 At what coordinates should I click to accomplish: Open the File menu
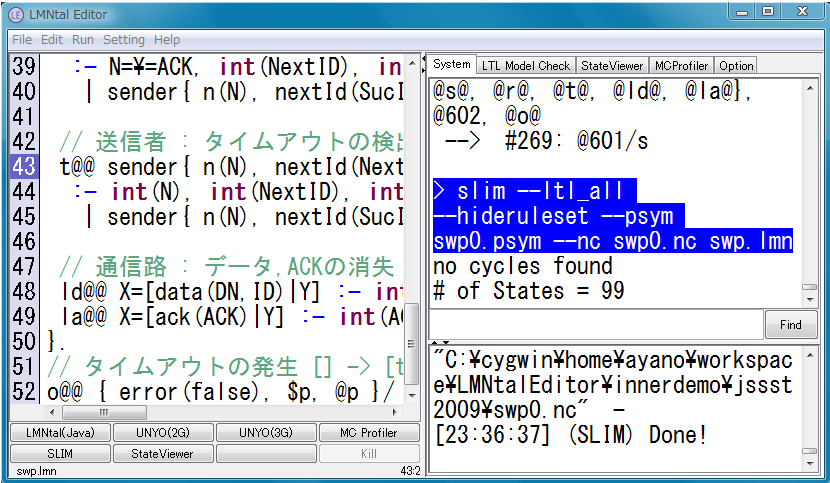20,39
